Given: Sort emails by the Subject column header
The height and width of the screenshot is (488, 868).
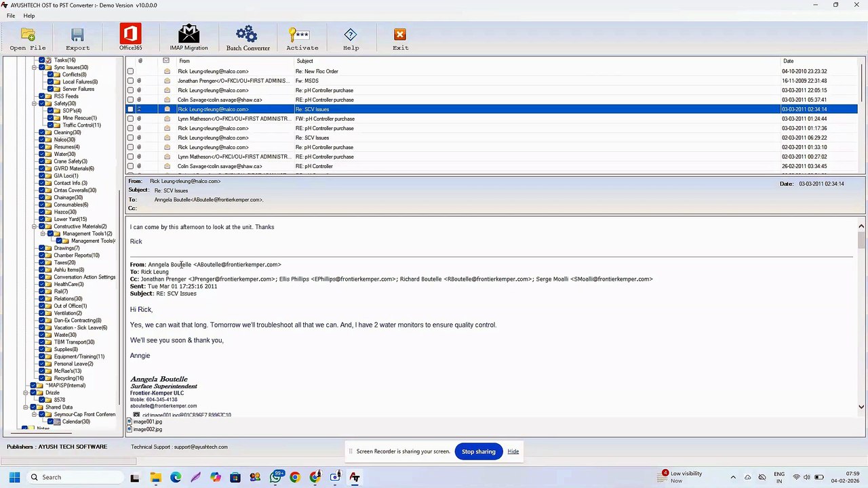Looking at the screenshot, I should [537, 61].
